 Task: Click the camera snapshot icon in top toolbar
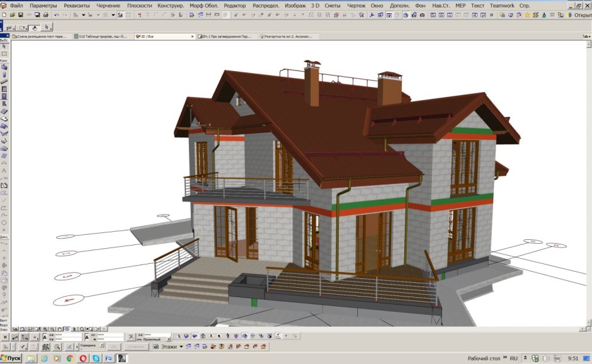click(423, 14)
